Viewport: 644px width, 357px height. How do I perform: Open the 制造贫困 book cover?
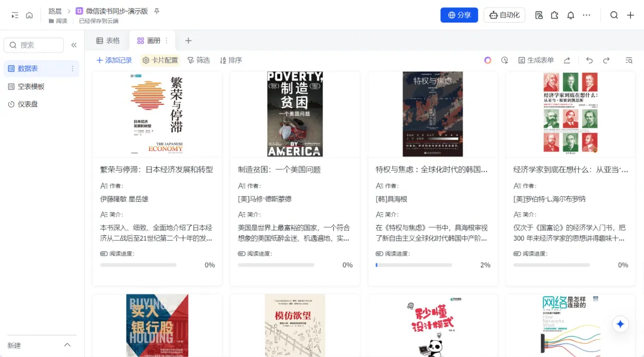click(x=295, y=115)
